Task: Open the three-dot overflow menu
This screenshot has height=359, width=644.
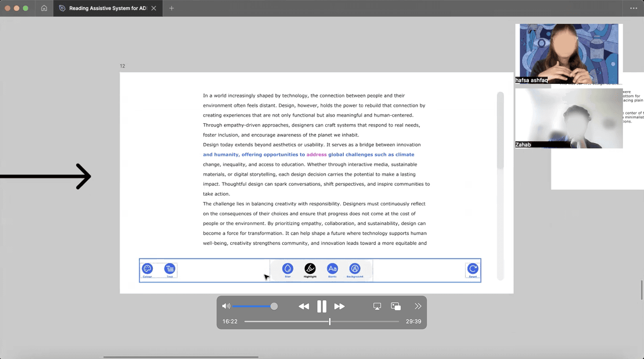Action: (x=633, y=8)
